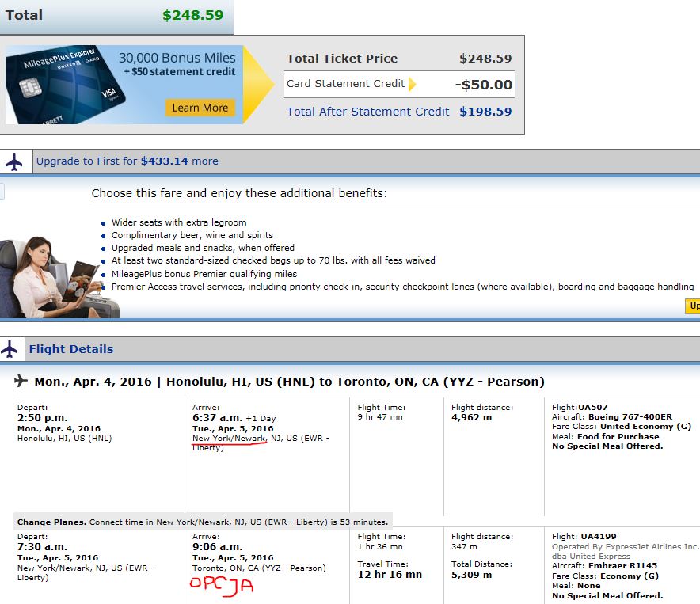This screenshot has width=700, height=604.
Task: Click the 30,000 Bonus Miles banner text
Action: (177, 58)
